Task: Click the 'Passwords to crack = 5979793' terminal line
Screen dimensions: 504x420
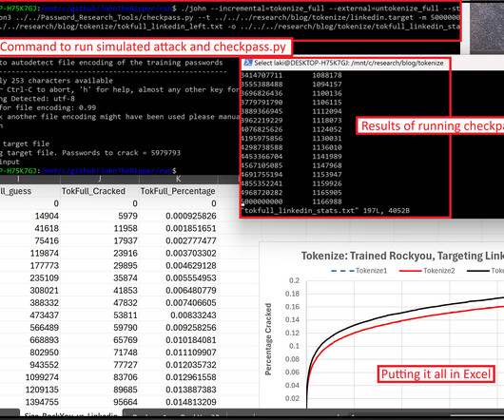Action: [x=90, y=153]
